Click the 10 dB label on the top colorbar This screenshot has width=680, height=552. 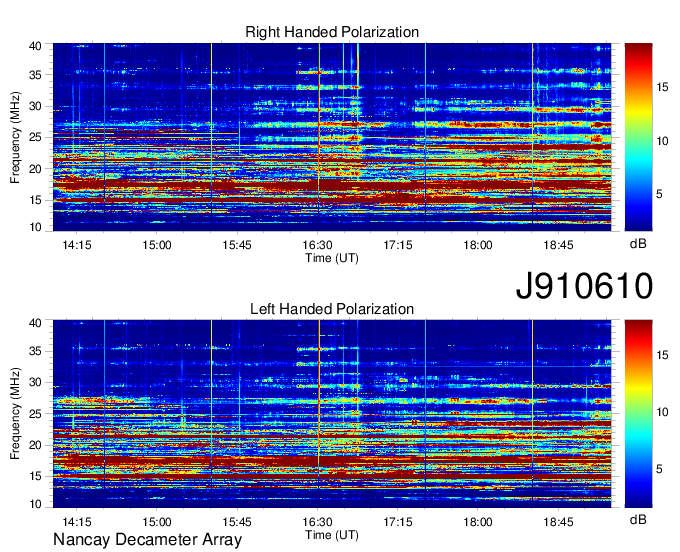662,141
